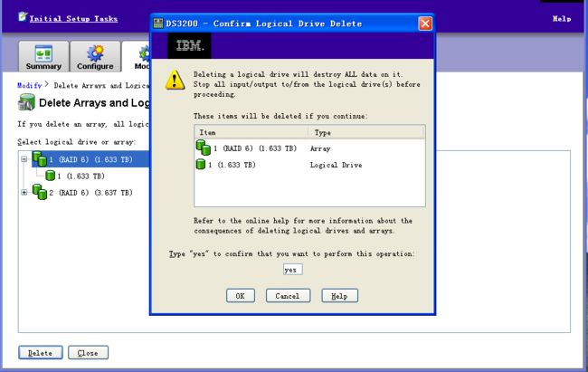Image resolution: width=588 pixels, height=372 pixels.
Task: Click the DS3200 dialog title bar icon
Action: pos(158,24)
